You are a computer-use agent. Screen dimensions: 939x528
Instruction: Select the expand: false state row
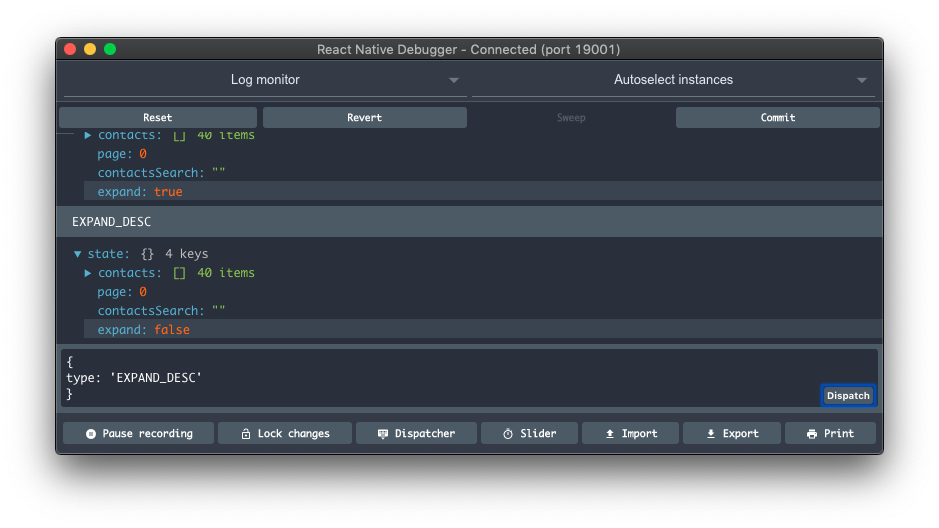pyautogui.click(x=482, y=330)
